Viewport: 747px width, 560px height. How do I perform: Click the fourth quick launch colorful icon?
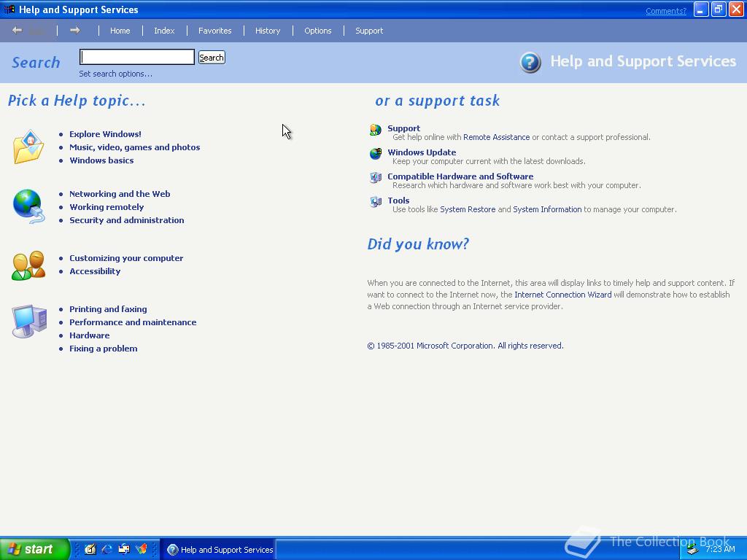point(142,549)
